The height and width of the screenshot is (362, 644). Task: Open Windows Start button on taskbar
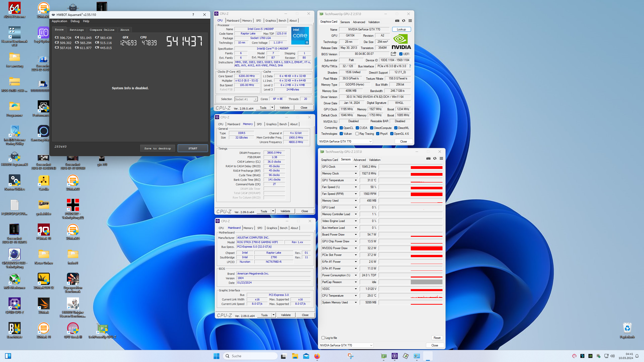(x=216, y=356)
